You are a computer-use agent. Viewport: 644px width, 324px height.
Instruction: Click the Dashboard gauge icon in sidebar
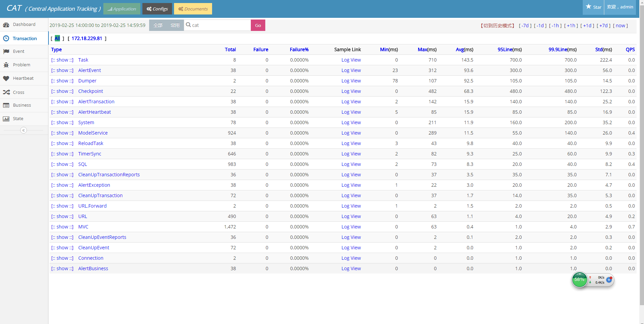(x=6, y=25)
